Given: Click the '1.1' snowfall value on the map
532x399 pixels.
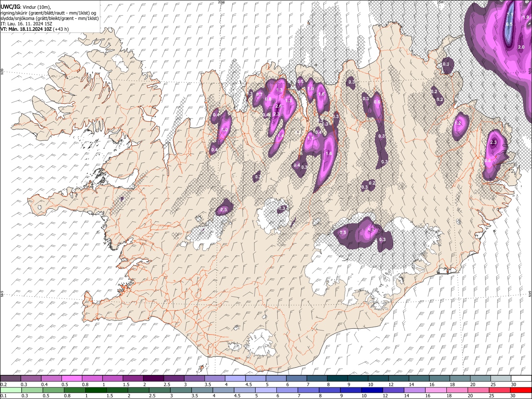Looking at the screenshot, I should tap(310, 138).
